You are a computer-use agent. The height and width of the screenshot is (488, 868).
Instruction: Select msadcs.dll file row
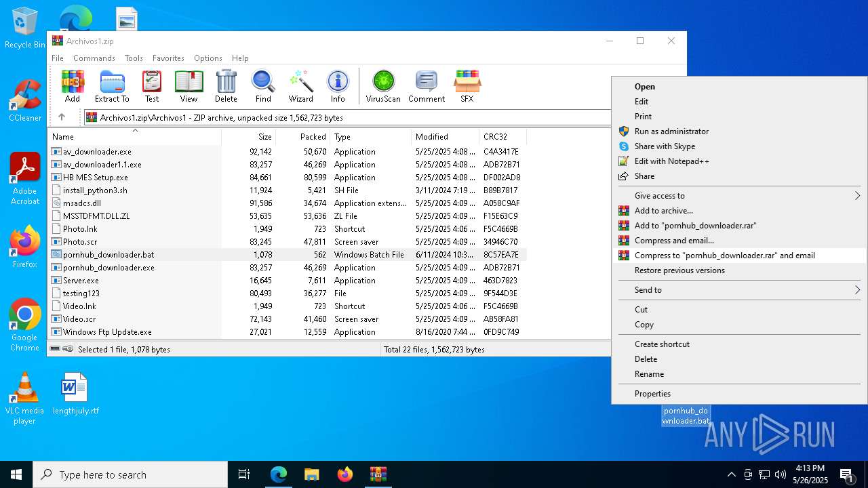(288, 203)
